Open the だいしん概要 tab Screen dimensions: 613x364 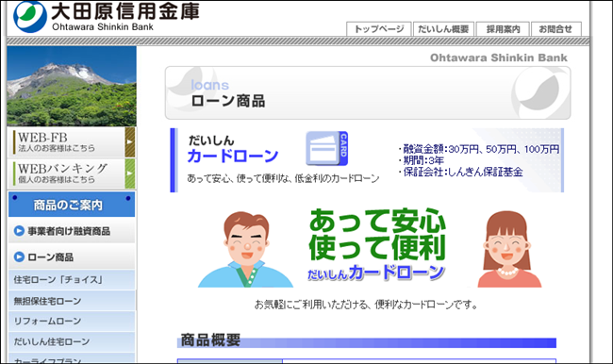point(443,29)
